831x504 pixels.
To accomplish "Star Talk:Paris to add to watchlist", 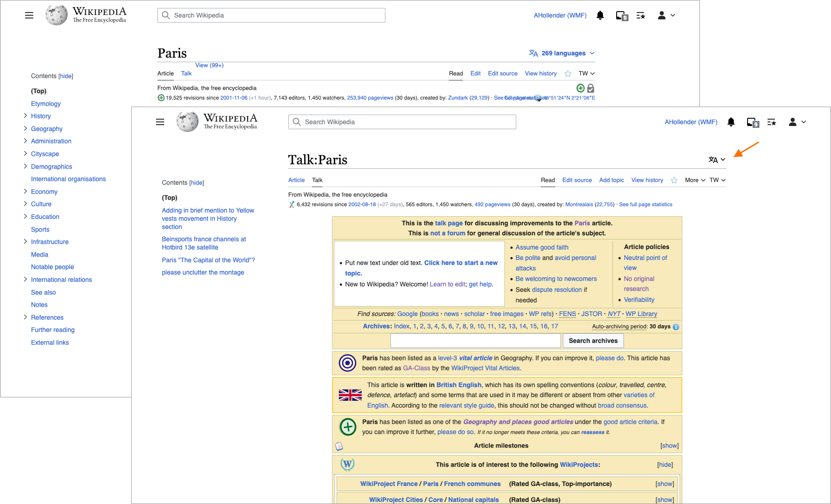I will click(674, 180).
